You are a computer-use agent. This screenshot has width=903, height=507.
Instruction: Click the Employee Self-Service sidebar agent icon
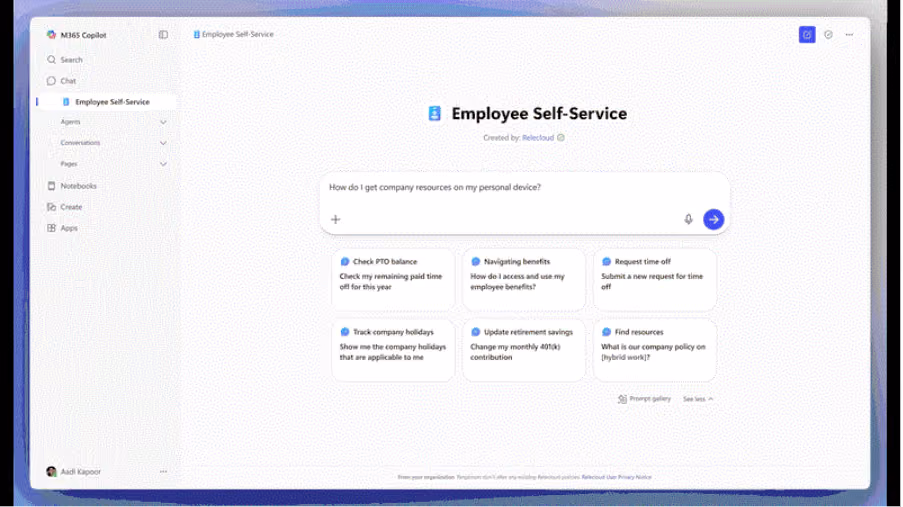[x=66, y=102]
